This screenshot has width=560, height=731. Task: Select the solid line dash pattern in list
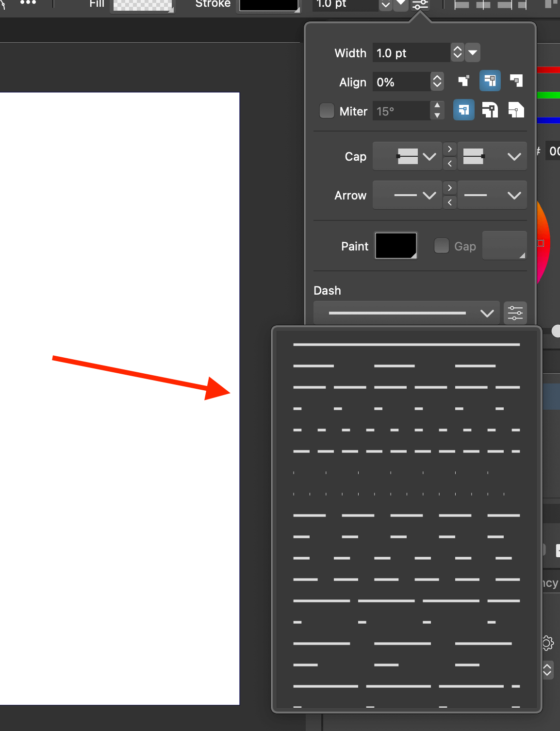click(407, 345)
